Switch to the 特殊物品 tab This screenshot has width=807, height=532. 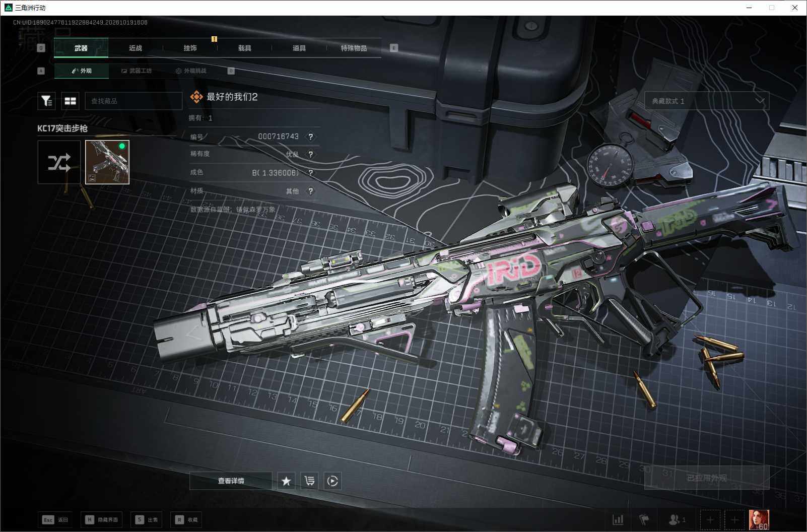(x=354, y=48)
